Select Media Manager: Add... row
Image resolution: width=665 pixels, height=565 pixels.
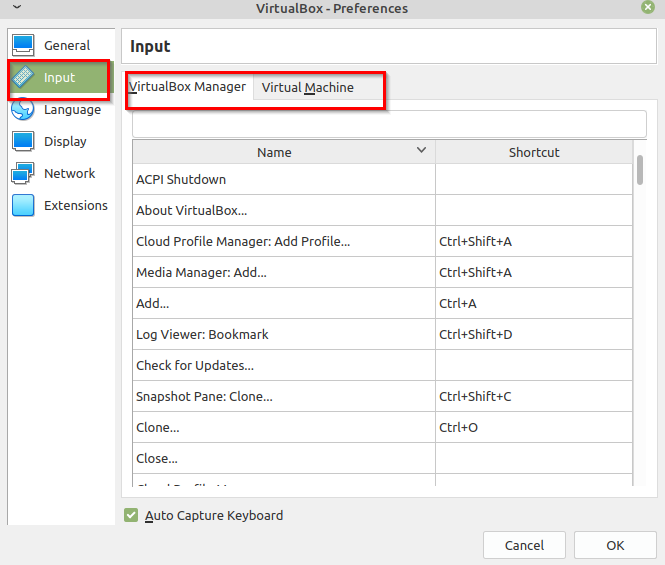382,272
